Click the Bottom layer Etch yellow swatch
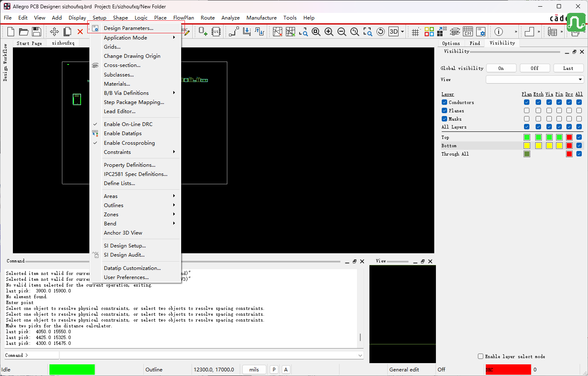 click(539, 146)
